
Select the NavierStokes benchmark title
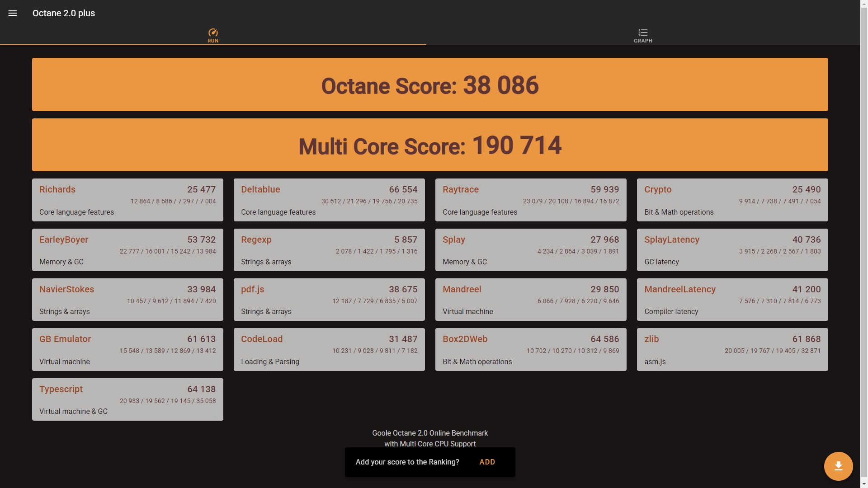click(67, 289)
